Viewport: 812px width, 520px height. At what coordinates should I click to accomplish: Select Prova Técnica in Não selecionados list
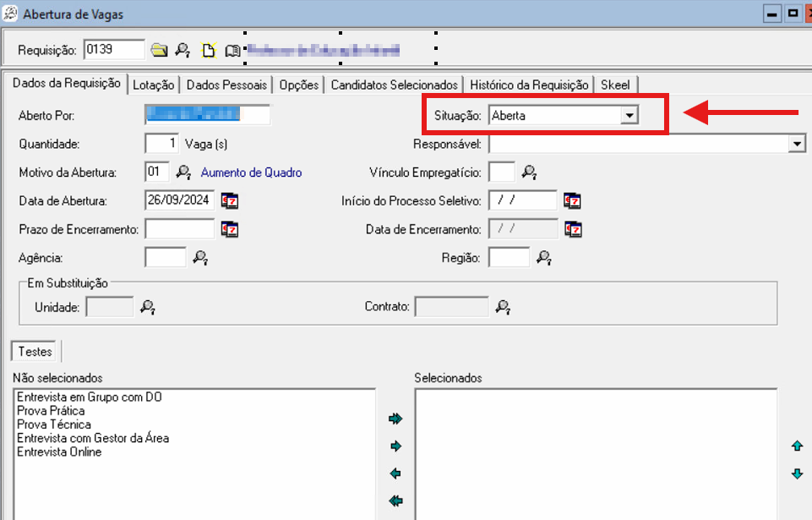coord(54,424)
